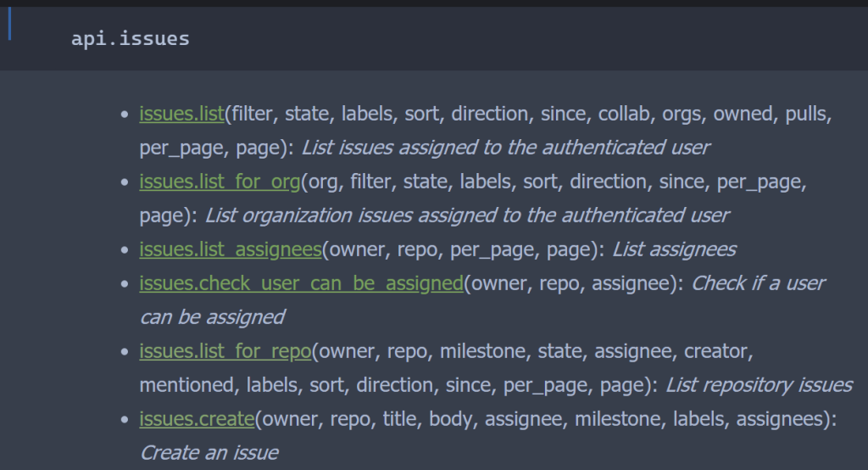The image size is (868, 470).
Task: Click the "List issues assigned to the authenticated user" description
Action: [x=505, y=148]
